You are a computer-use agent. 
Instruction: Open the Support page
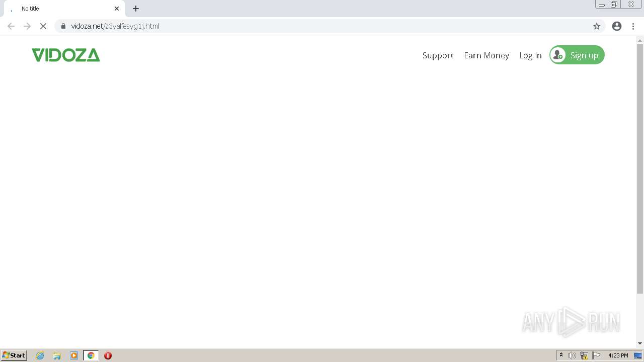(438, 55)
